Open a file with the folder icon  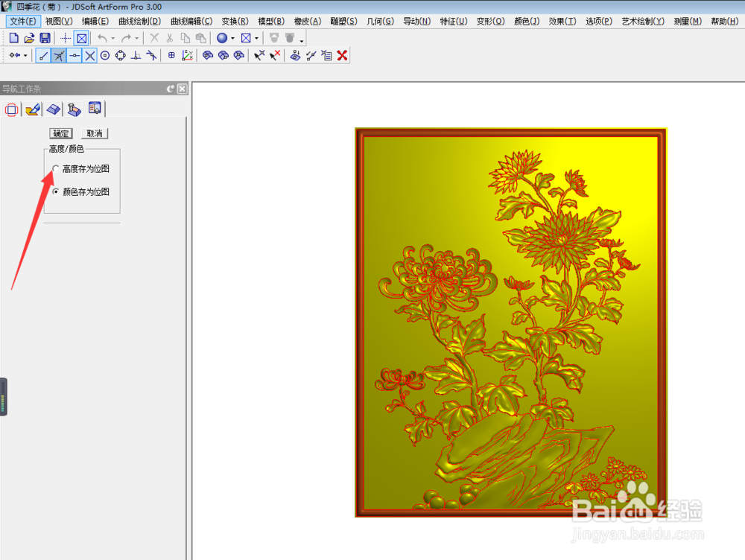30,38
